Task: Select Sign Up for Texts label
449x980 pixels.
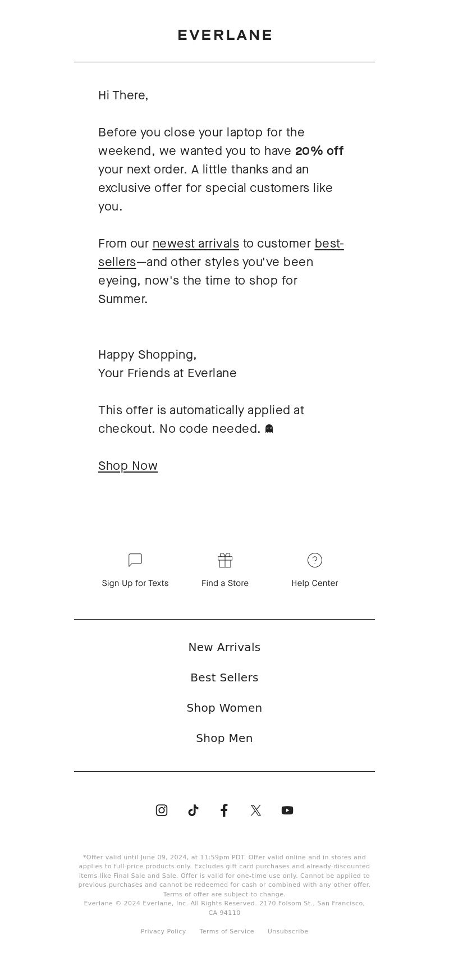Action: click(135, 583)
